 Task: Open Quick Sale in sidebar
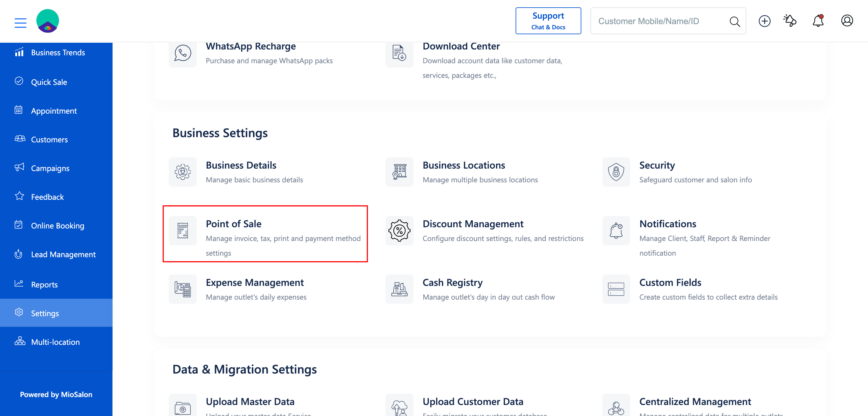coord(56,82)
